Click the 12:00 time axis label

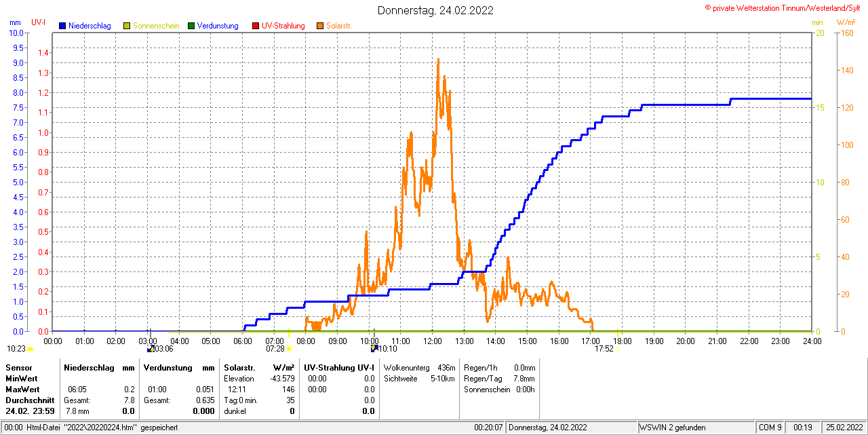click(433, 341)
